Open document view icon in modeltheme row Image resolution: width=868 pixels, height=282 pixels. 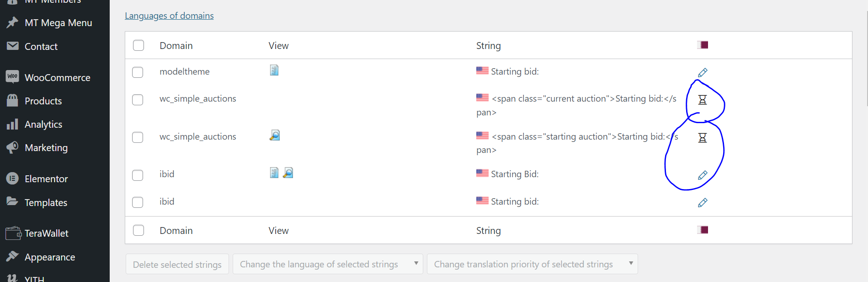click(274, 70)
